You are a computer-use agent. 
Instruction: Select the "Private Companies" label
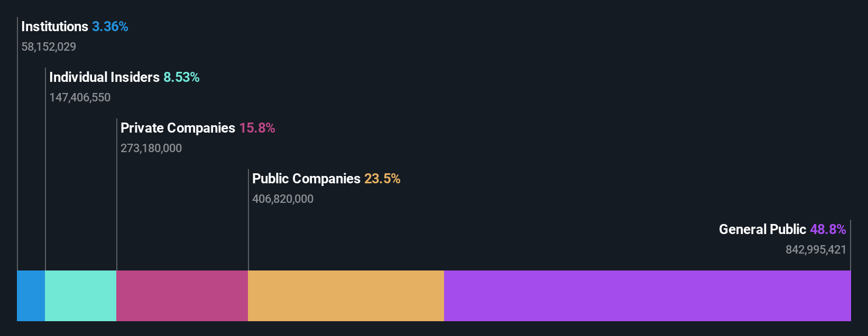(178, 128)
